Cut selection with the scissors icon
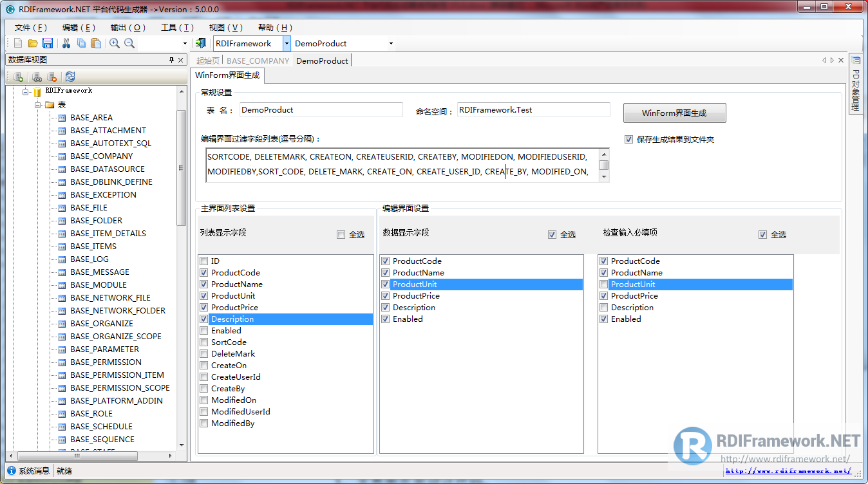This screenshot has width=868, height=484. click(66, 43)
